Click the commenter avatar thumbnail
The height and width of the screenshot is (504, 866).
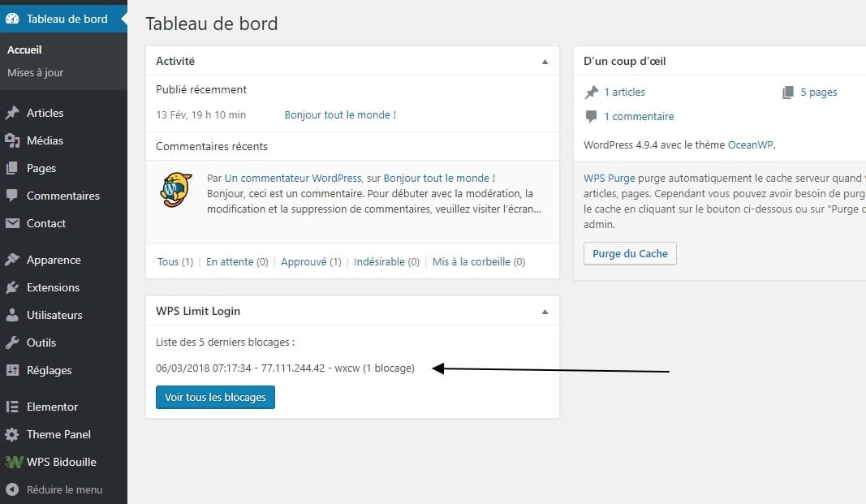tap(176, 190)
